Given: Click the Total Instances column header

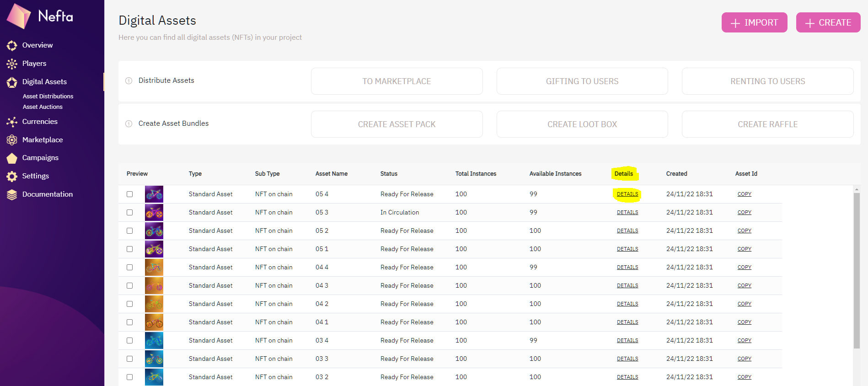Looking at the screenshot, I should click(x=476, y=174).
